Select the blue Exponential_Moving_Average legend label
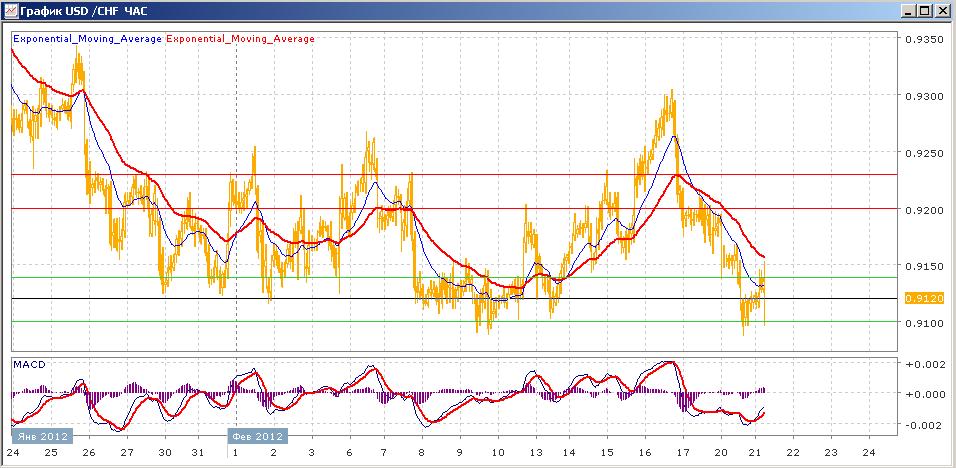 click(88, 38)
